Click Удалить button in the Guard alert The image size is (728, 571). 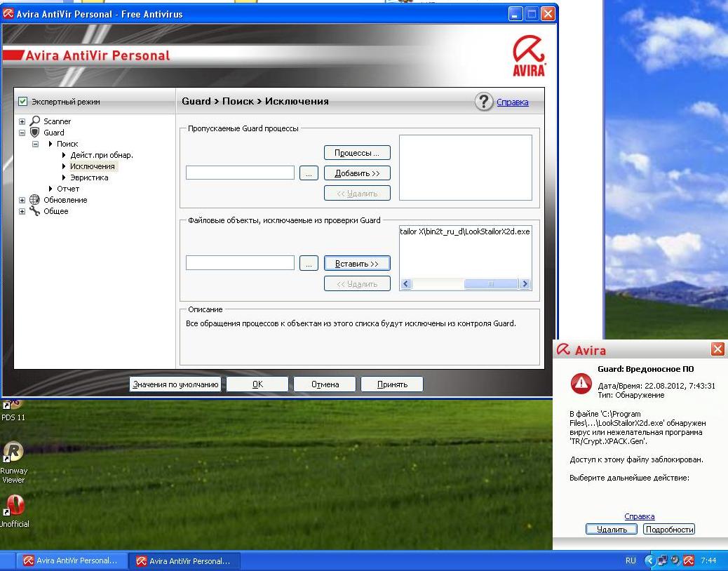click(x=612, y=529)
